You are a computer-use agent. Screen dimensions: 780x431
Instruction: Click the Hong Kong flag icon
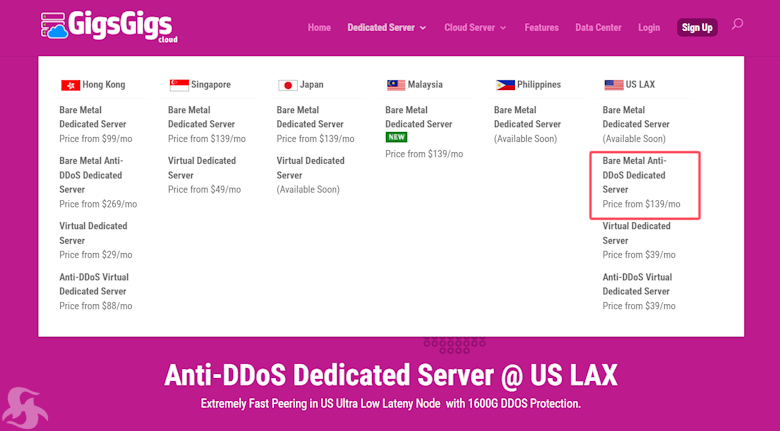pos(71,85)
